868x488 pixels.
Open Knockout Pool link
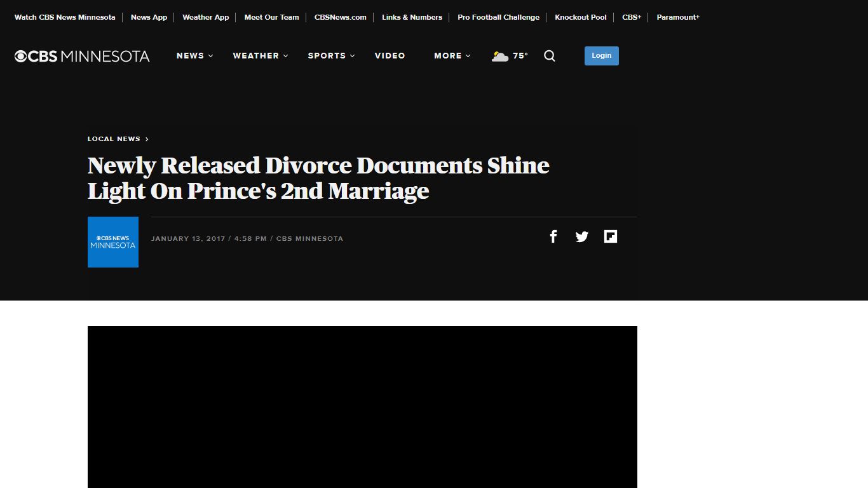[581, 17]
